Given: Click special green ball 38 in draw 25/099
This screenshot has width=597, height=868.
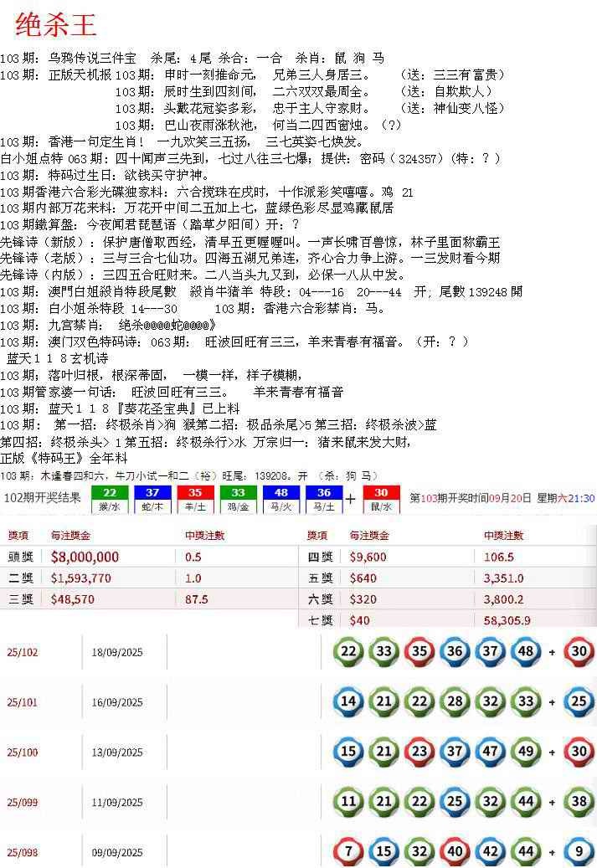Looking at the screenshot, I should point(579,801).
